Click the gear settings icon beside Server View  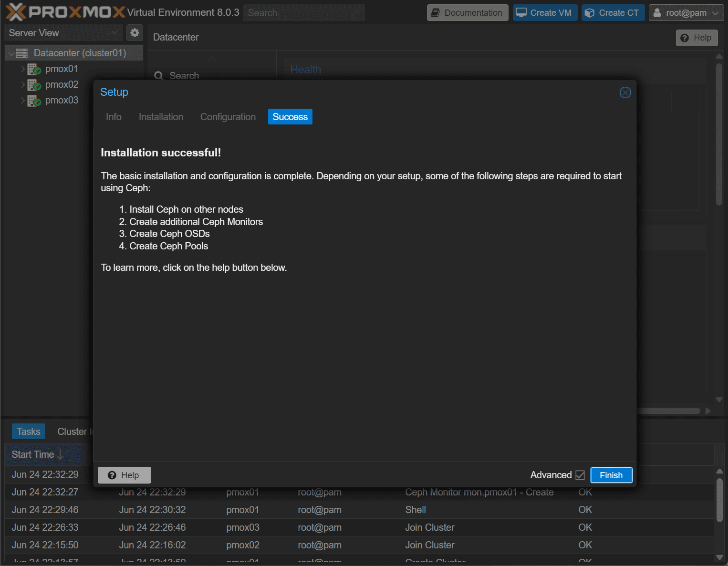[x=135, y=32]
